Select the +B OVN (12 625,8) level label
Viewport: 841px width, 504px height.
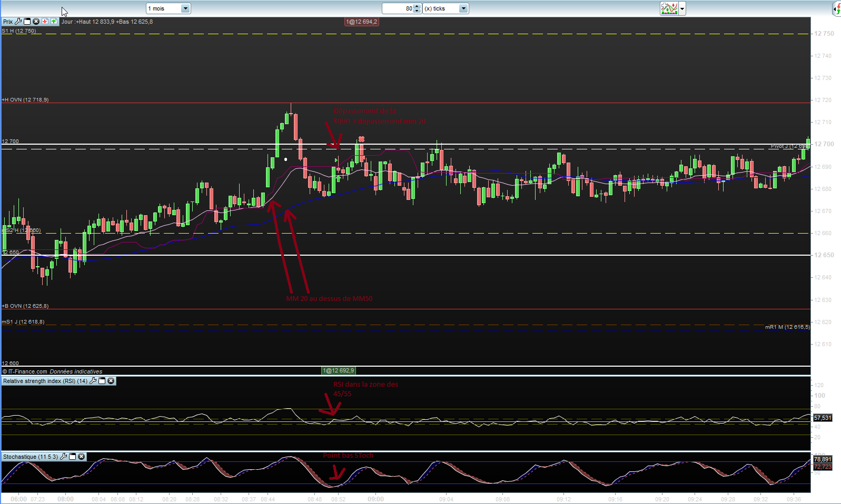click(25, 306)
